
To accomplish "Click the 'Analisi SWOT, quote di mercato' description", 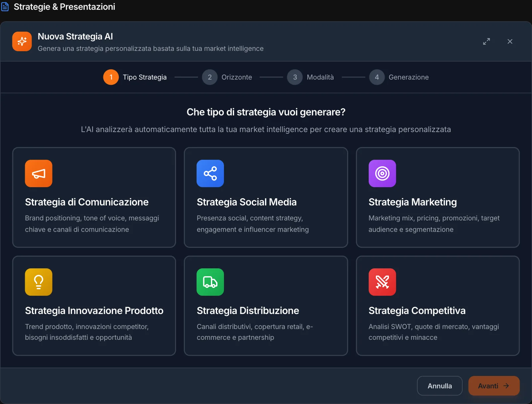I will pos(434,332).
